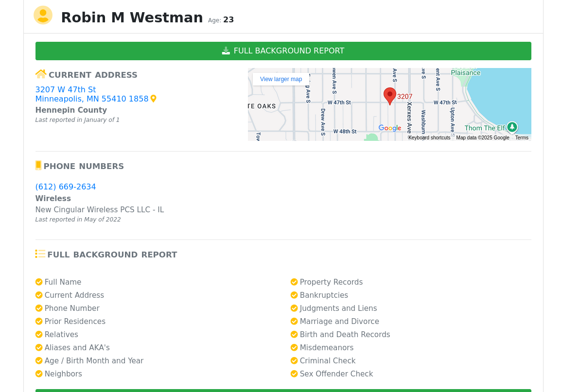This screenshot has width=562, height=392.
Task: Click the download icon in green button
Action: pos(226,51)
